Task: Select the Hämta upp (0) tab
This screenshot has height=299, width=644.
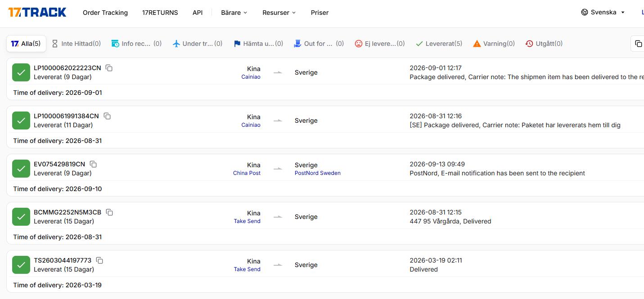Action: click(x=258, y=44)
